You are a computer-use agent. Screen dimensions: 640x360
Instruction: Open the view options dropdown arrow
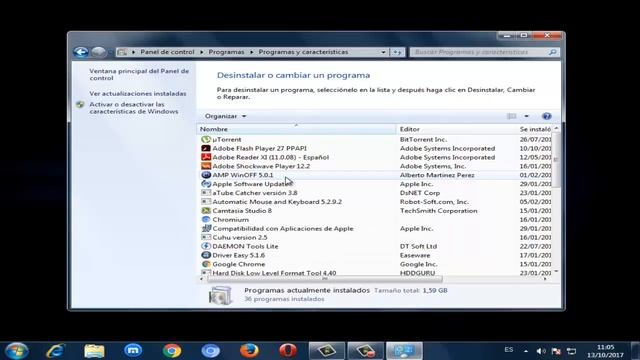527,116
